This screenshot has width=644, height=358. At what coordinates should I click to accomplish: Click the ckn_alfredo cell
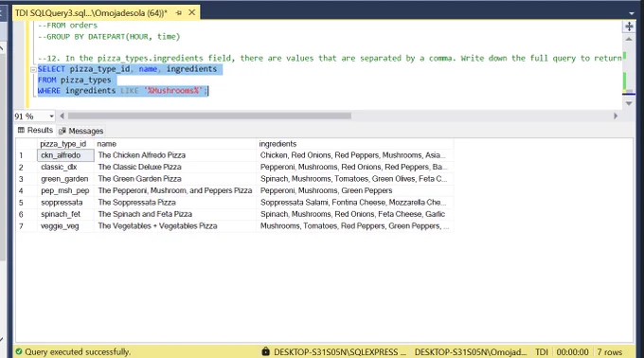(x=65, y=155)
